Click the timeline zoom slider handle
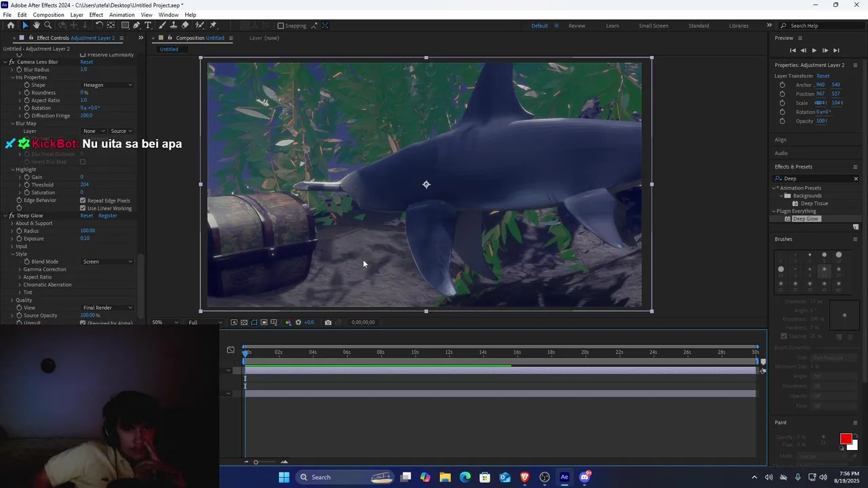The width and height of the screenshot is (868, 488). pyautogui.click(x=256, y=462)
